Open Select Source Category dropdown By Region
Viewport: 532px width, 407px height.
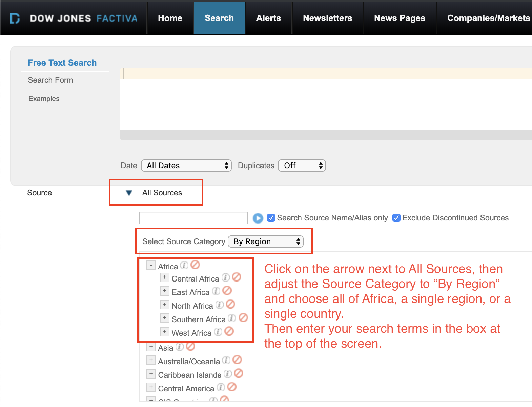(266, 241)
